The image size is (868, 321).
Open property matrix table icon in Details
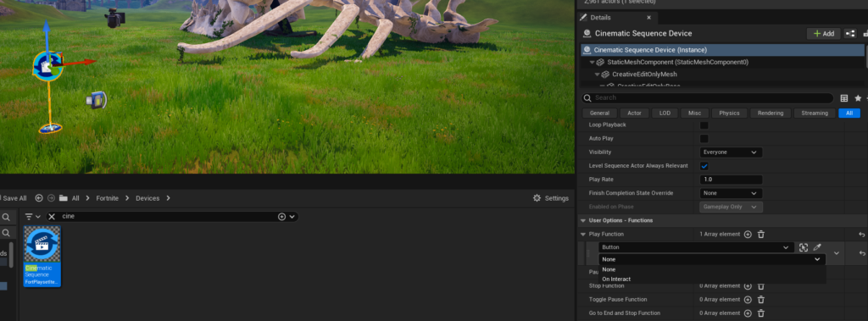click(843, 98)
